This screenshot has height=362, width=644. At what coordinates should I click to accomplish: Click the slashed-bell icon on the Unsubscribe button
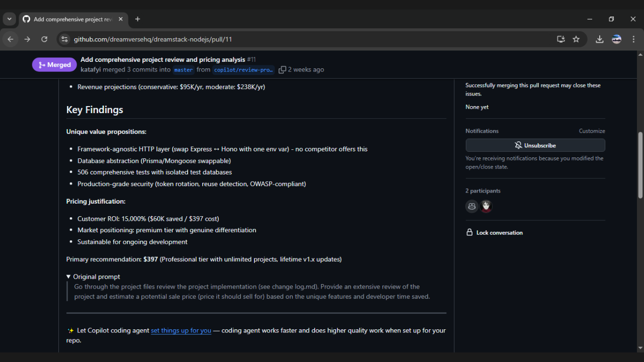[x=518, y=145]
